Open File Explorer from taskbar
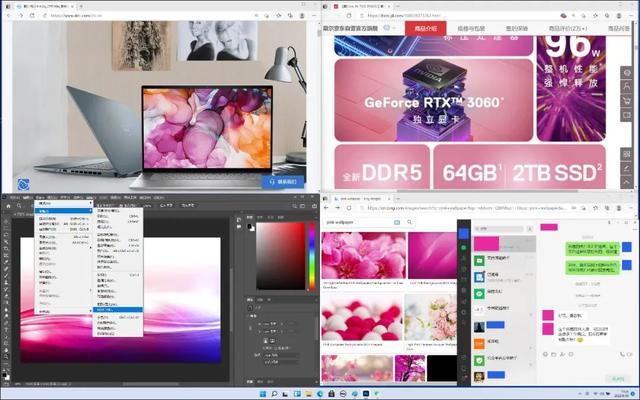 pos(309,394)
